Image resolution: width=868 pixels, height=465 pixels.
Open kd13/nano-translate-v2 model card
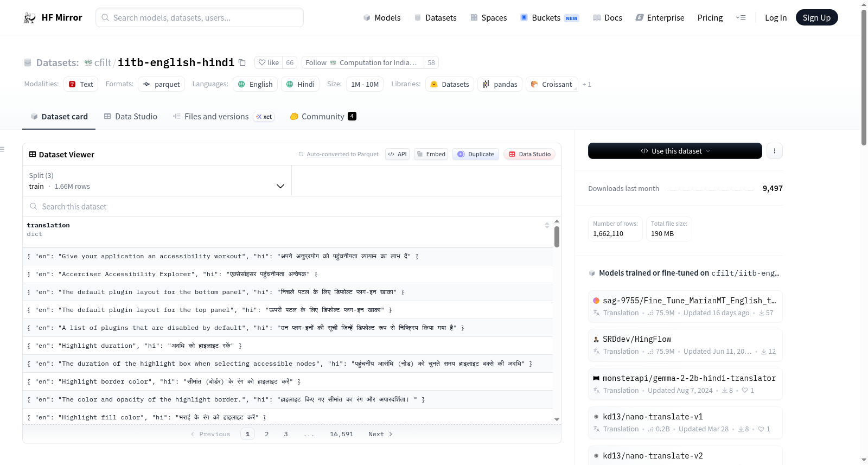click(x=685, y=456)
